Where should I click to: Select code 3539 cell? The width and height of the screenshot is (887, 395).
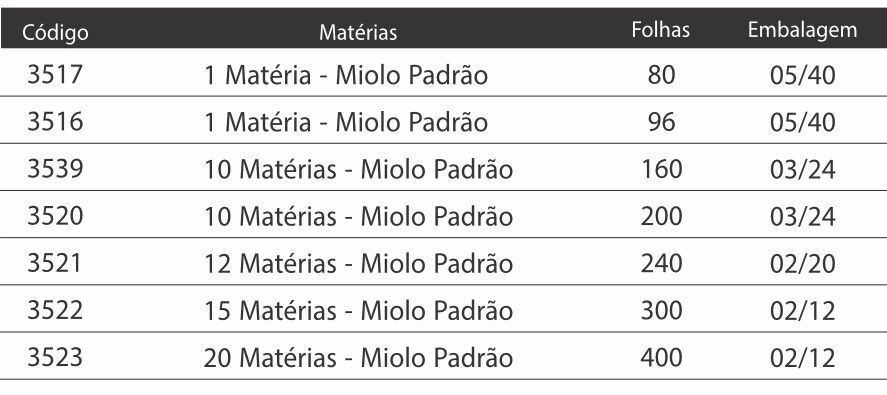coord(55,169)
